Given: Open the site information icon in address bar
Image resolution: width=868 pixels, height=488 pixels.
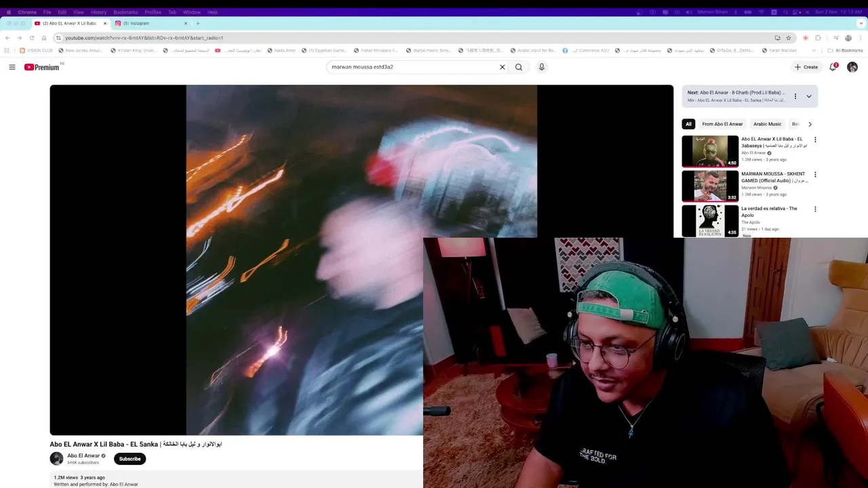Looking at the screenshot, I should [58, 38].
